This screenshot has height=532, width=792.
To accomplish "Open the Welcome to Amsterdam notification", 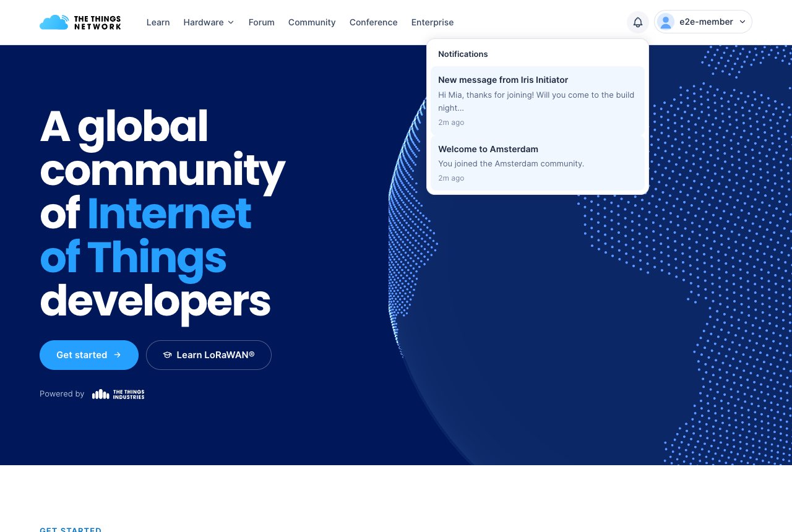I will pyautogui.click(x=538, y=163).
